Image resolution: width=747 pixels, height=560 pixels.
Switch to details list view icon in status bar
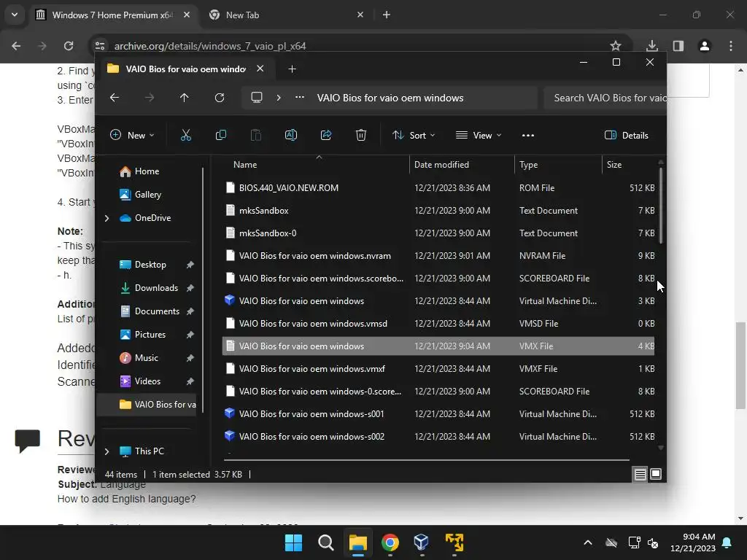640,474
